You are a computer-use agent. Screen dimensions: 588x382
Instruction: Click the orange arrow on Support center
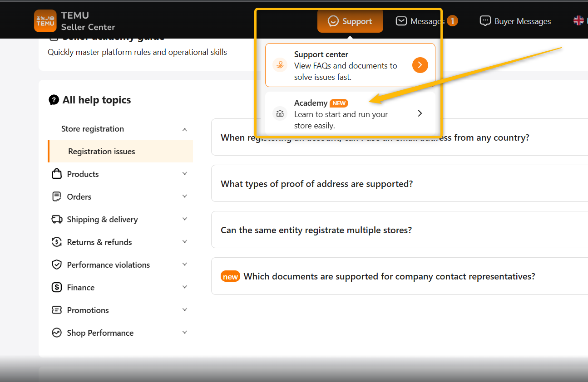point(420,65)
